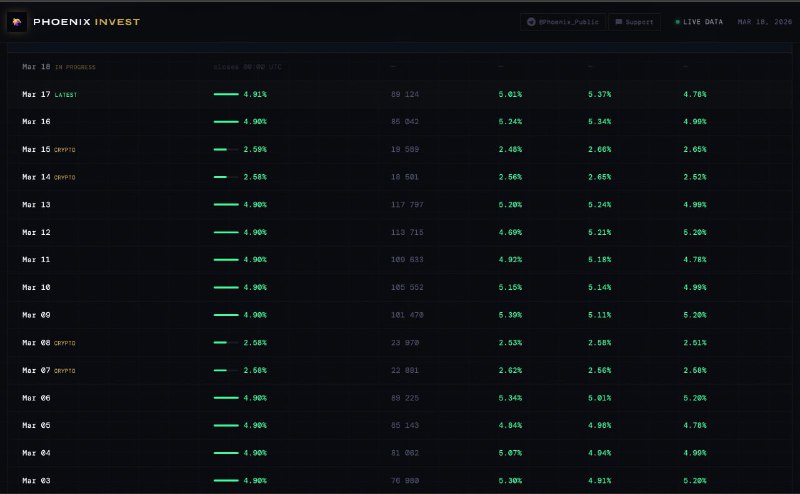This screenshot has width=800, height=494.
Task: Click the MAR 18, 2026 header date
Action: [x=765, y=22]
